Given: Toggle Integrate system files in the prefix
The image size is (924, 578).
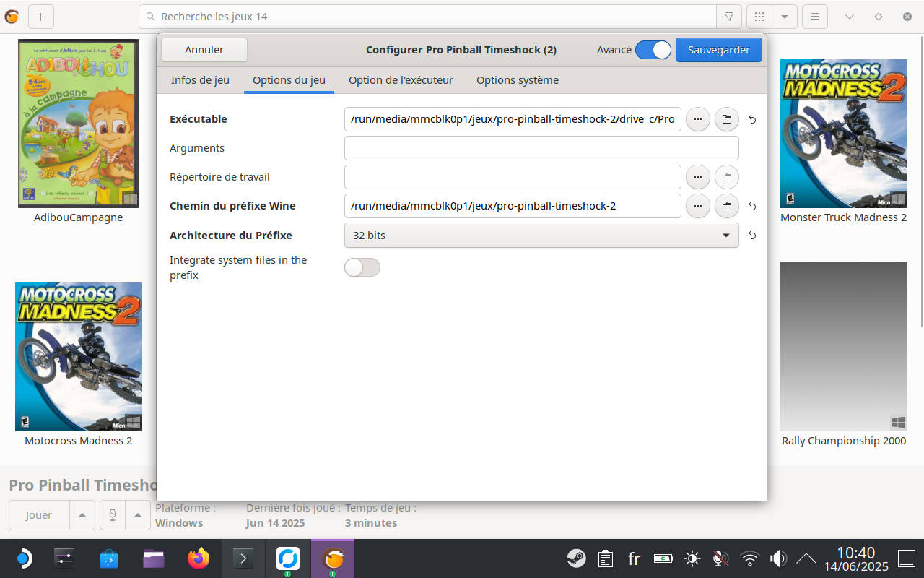Looking at the screenshot, I should (x=362, y=267).
